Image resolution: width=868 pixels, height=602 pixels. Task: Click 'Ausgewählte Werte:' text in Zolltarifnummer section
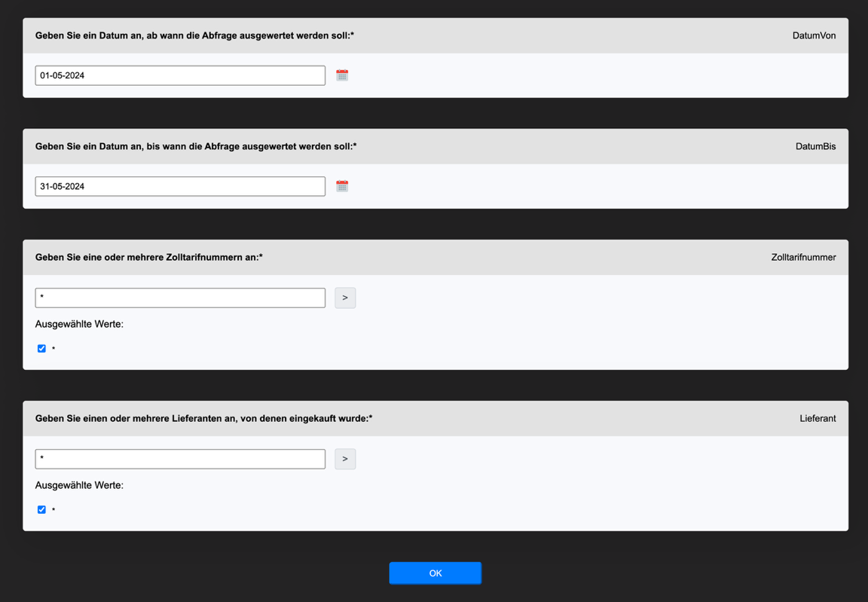click(79, 324)
